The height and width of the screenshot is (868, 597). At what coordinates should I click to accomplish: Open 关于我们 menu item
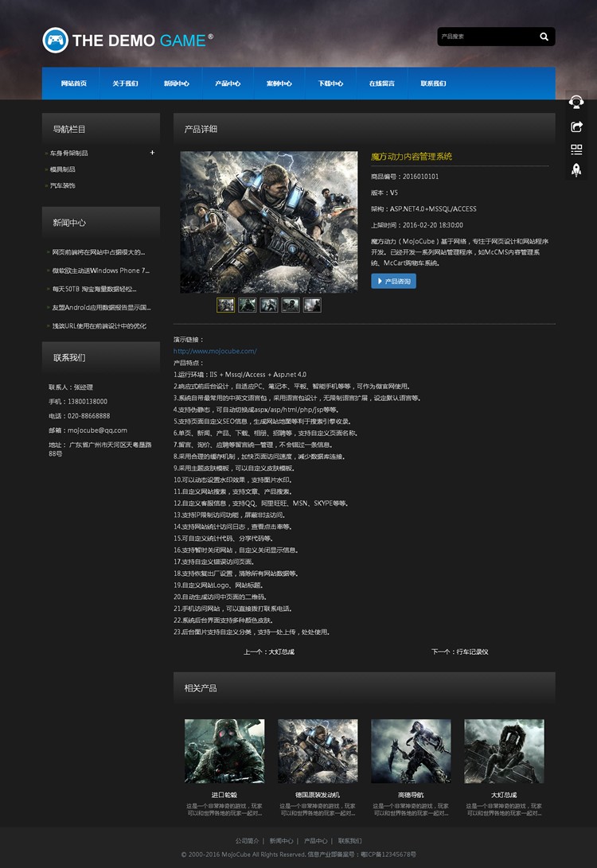point(125,84)
